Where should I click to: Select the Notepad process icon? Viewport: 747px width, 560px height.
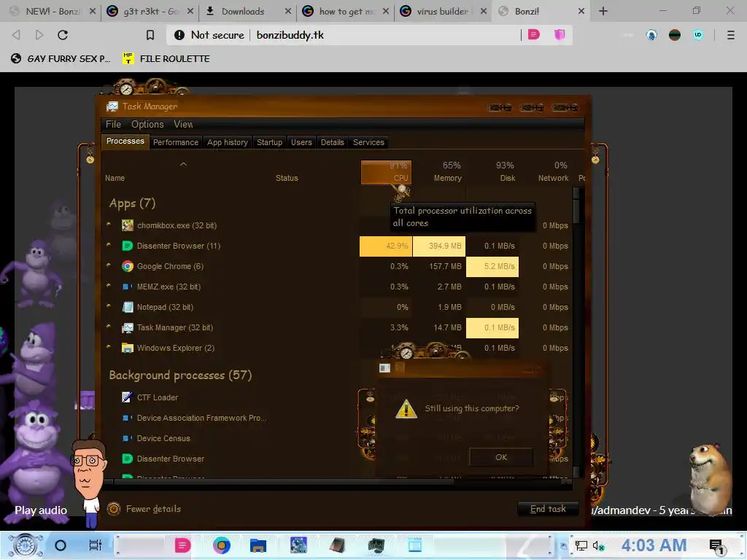coord(127,307)
